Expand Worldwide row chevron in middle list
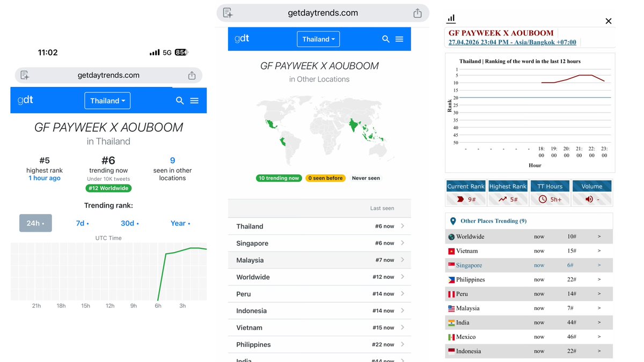 402,277
